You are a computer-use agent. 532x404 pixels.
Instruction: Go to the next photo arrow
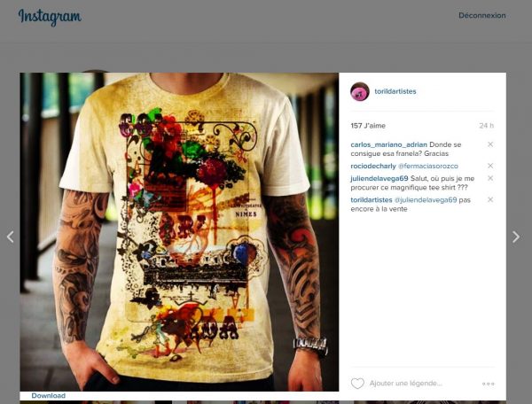tap(516, 237)
